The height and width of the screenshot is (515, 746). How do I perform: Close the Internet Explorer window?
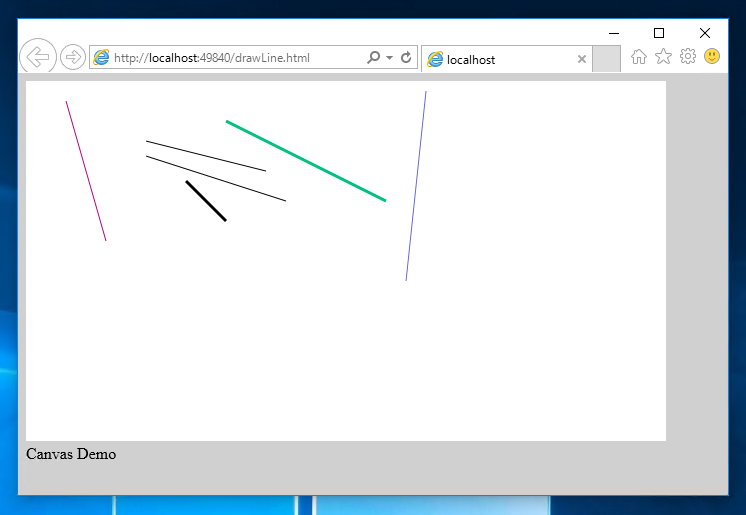click(x=705, y=33)
